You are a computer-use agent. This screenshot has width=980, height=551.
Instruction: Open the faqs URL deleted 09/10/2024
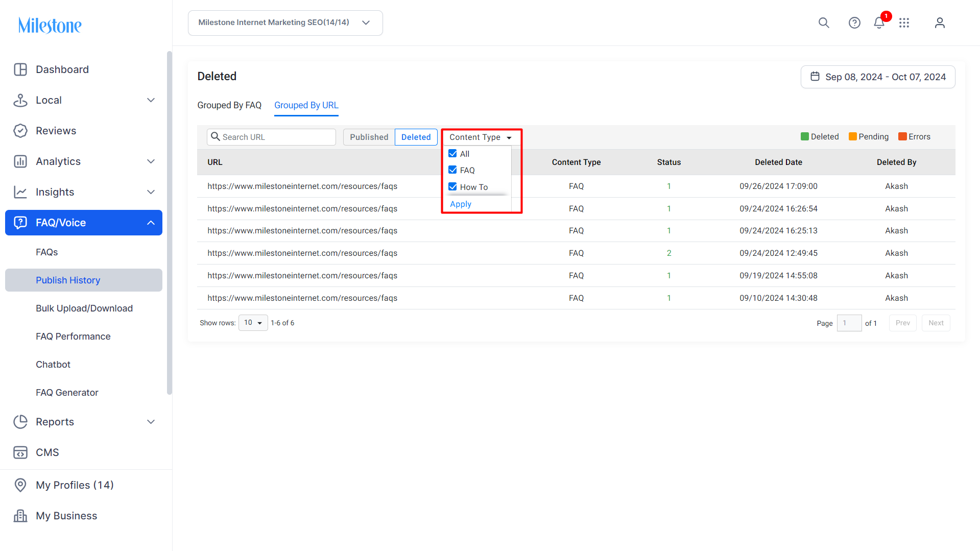pyautogui.click(x=302, y=298)
